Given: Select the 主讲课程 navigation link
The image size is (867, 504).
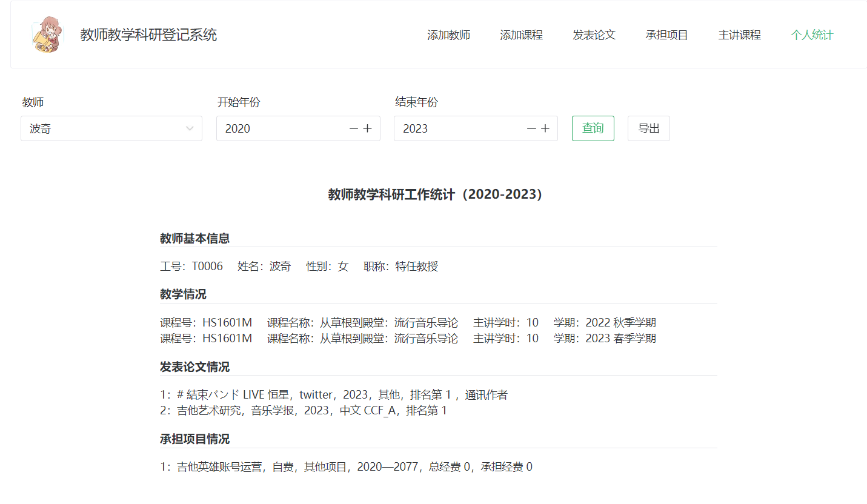Looking at the screenshot, I should 739,35.
